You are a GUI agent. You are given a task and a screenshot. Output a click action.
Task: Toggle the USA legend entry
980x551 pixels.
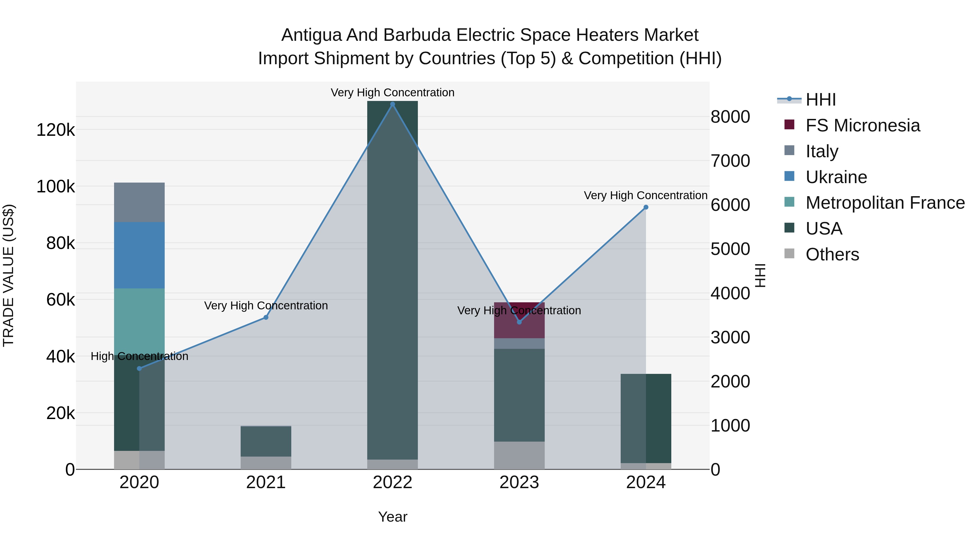pos(813,229)
